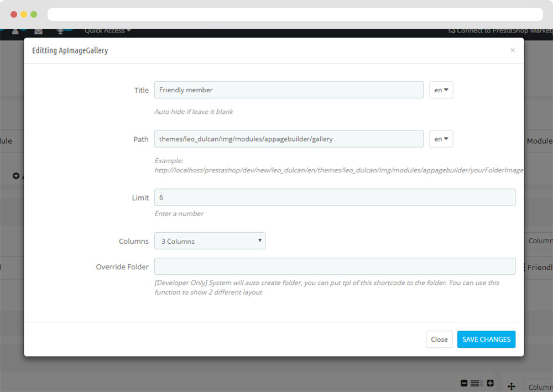
Task: Click the user profile icon
Action: click(x=15, y=32)
